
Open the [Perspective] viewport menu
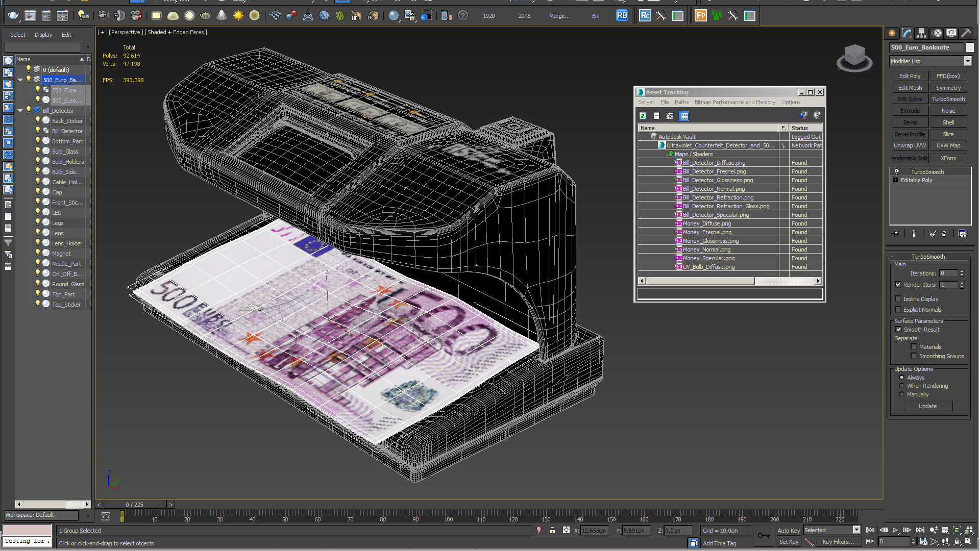point(126,32)
